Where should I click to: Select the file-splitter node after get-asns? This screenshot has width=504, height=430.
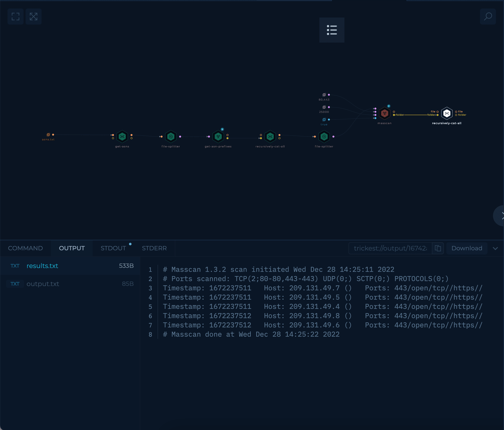(x=171, y=137)
